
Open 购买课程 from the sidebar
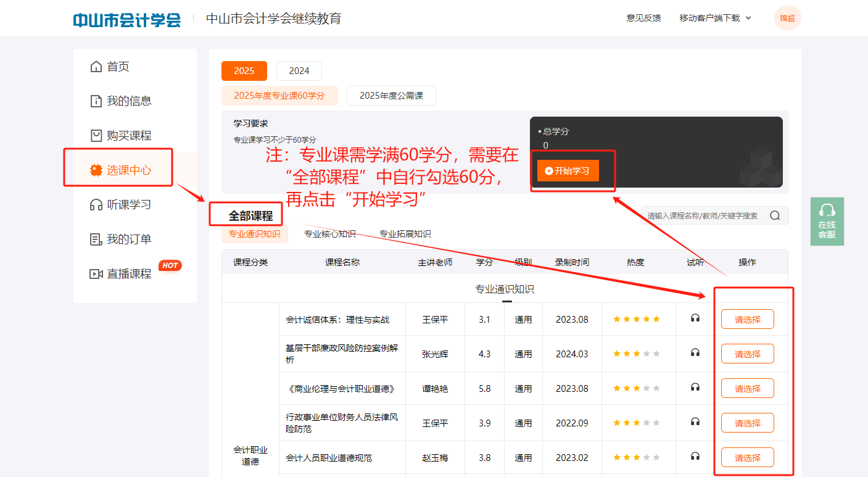click(128, 136)
